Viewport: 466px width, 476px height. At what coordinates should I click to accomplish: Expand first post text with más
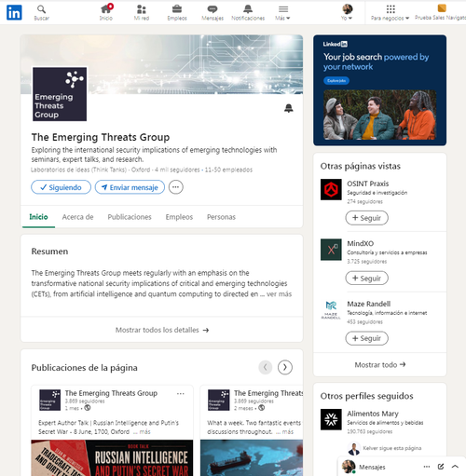144,432
